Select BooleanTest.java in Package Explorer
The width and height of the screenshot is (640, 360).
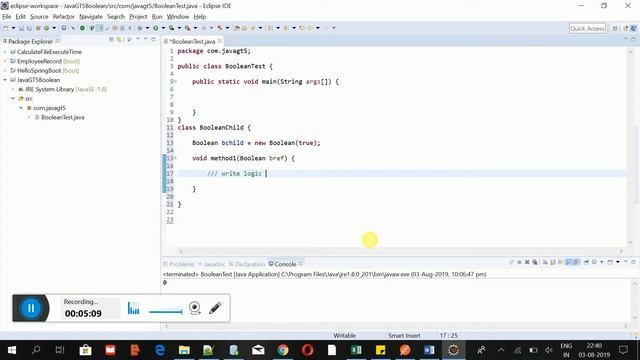pos(62,118)
